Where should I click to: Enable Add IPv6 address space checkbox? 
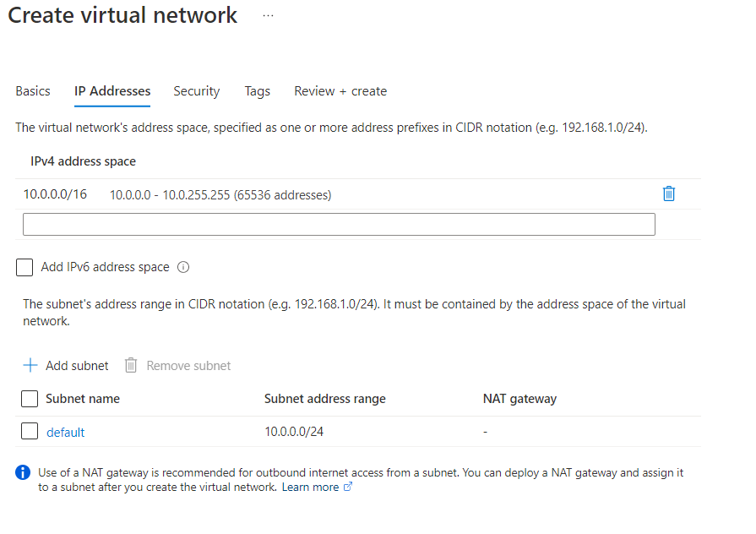(x=25, y=268)
